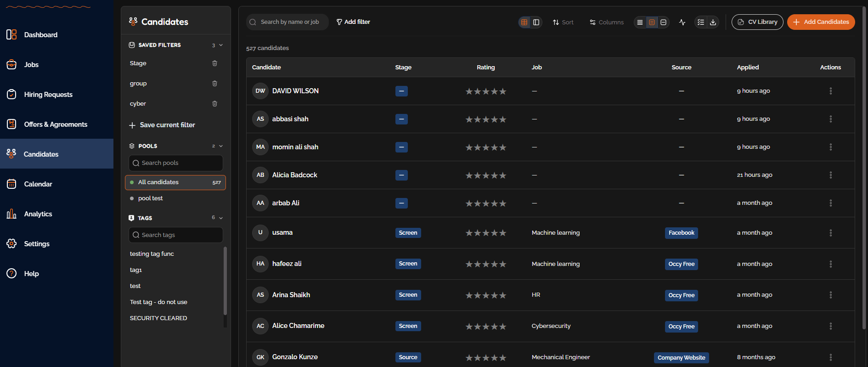Select the pool test pool
868x367 pixels.
point(175,198)
